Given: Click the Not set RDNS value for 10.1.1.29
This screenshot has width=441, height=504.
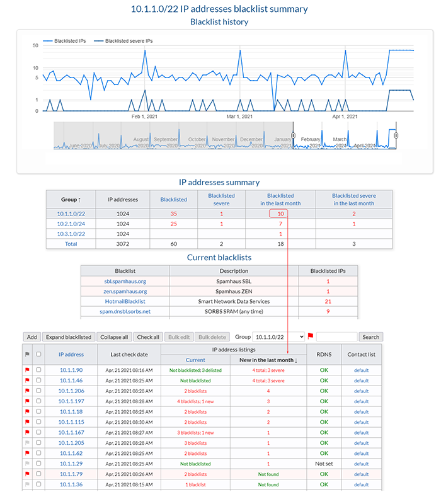Looking at the screenshot, I should (x=324, y=464).
